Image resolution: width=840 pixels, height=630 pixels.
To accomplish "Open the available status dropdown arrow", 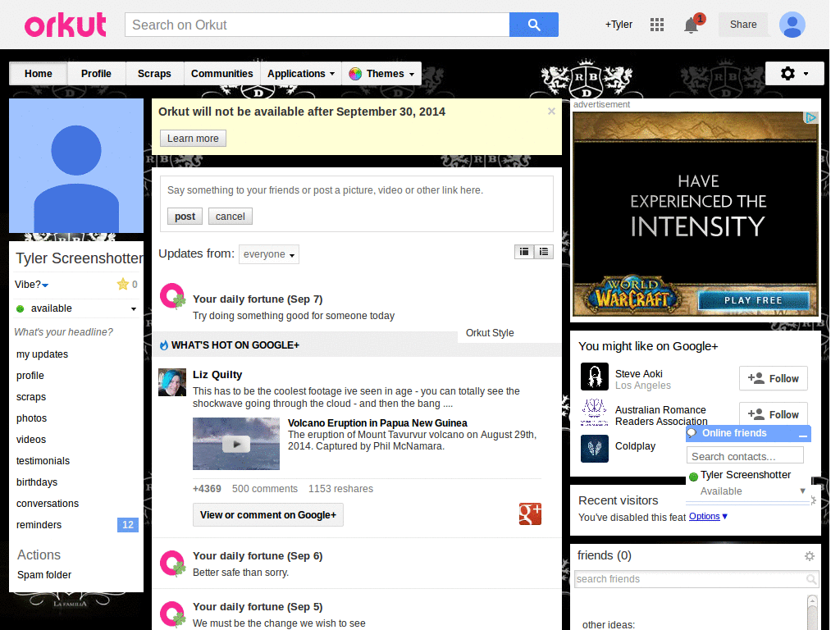I will pyautogui.click(x=134, y=309).
